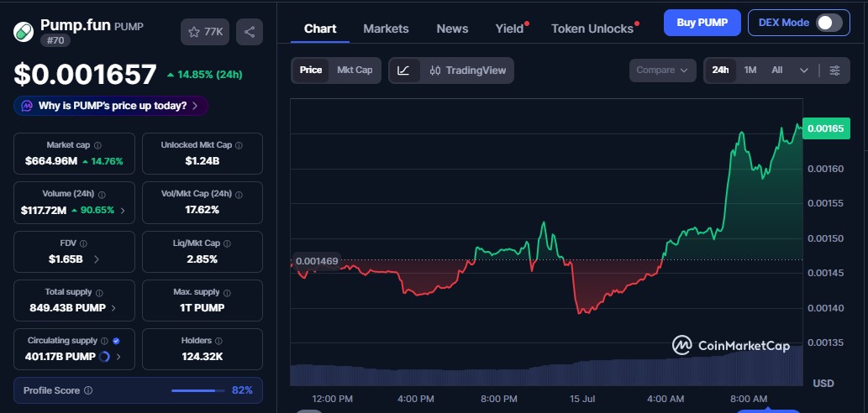Click the USD currency label on chart

point(823,383)
